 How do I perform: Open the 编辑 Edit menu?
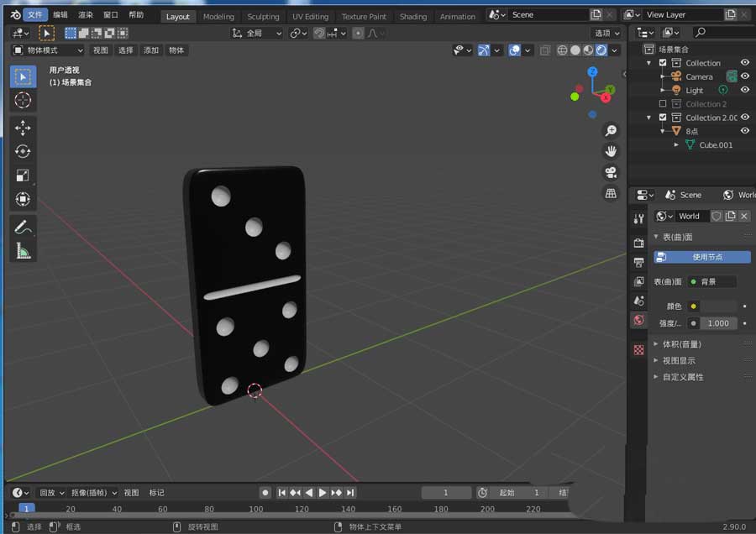60,15
